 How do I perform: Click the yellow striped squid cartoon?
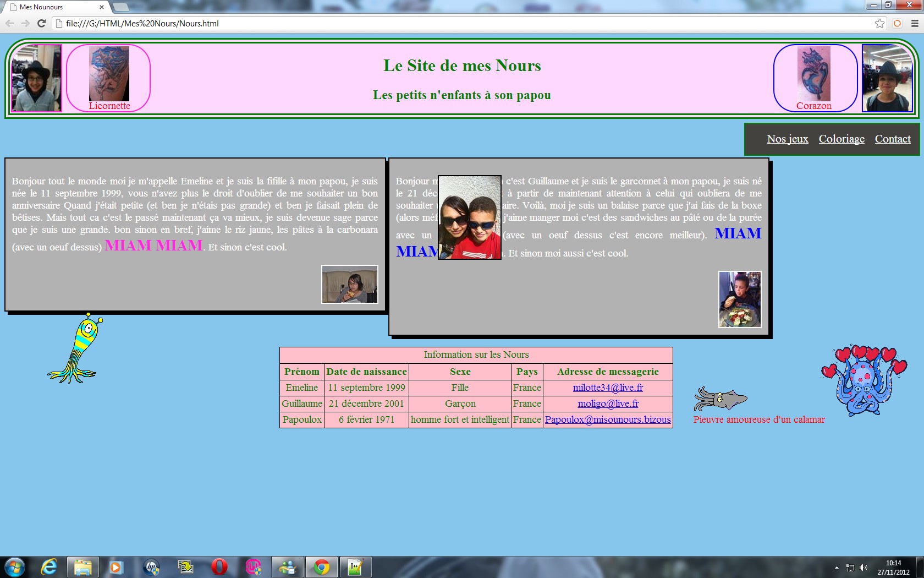75,348
